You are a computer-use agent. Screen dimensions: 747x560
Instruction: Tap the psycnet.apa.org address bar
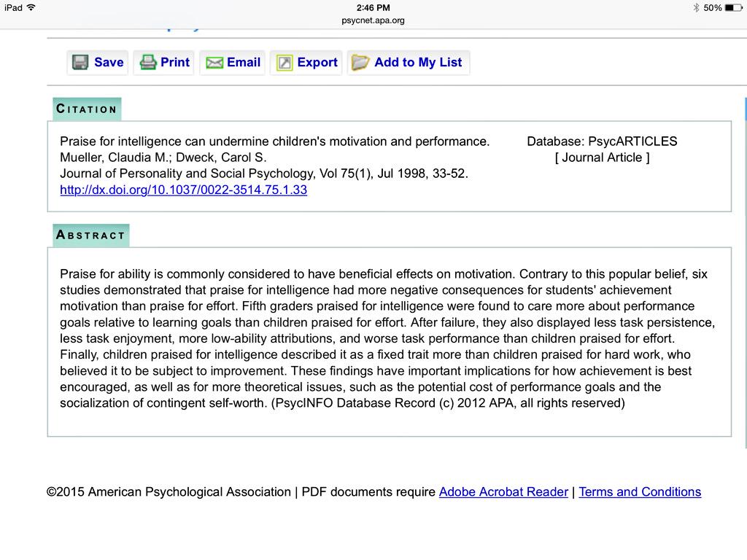click(x=373, y=20)
